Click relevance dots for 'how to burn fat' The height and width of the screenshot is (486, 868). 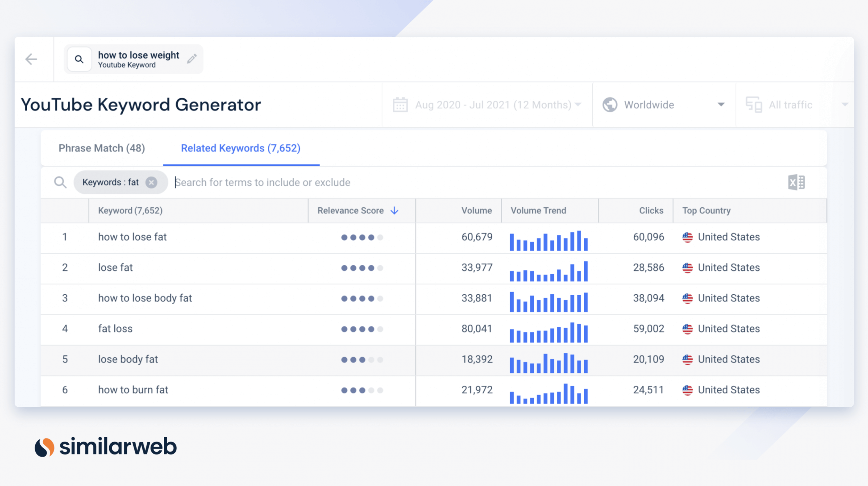[362, 390]
